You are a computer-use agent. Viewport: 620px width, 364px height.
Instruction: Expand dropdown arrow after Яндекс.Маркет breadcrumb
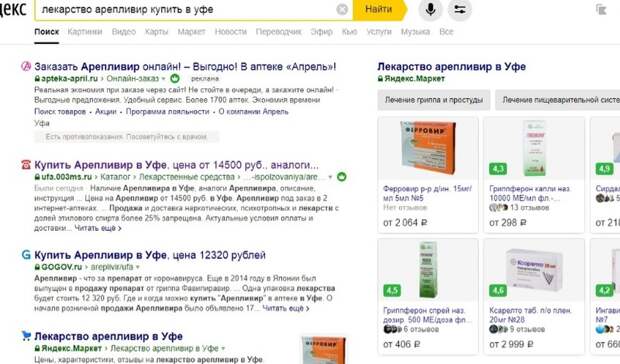point(223,349)
